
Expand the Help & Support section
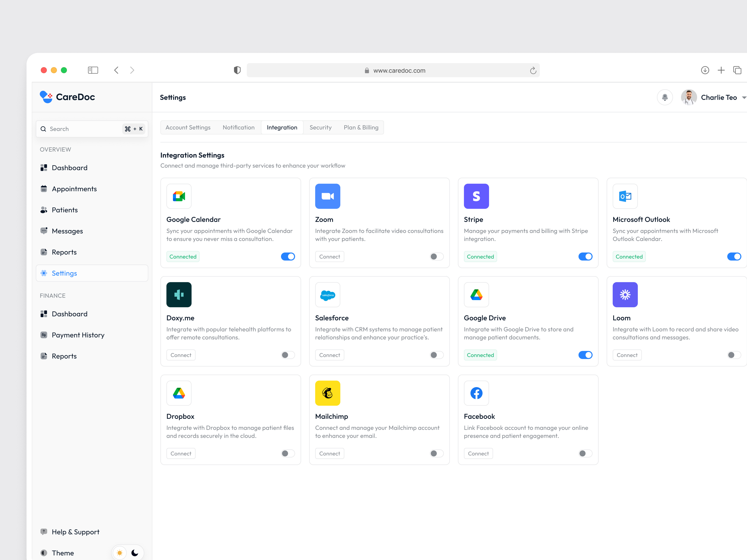coord(75,532)
